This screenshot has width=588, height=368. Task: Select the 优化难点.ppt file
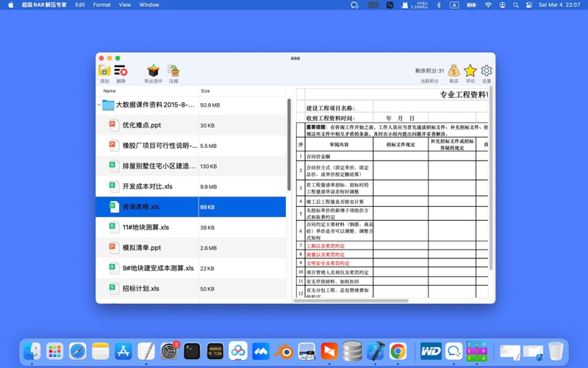[x=141, y=126]
